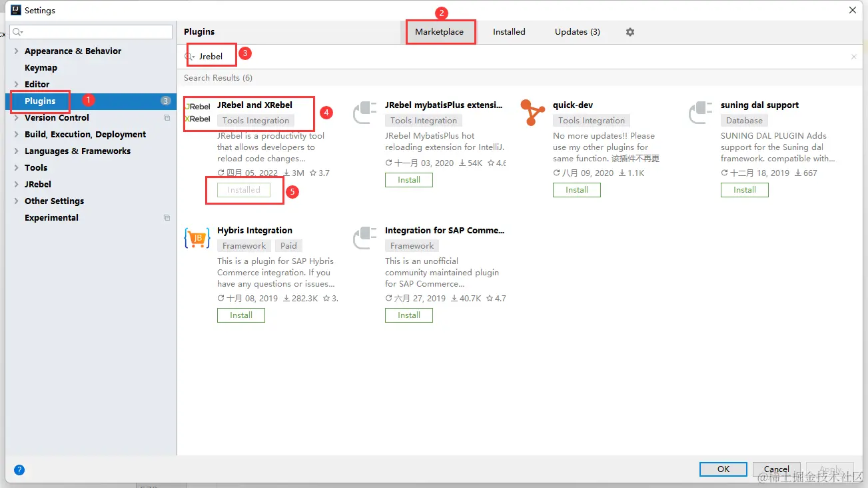Viewport: 868px width, 488px height.
Task: Install Integration for SAP Commerce plugin
Action: 408,315
